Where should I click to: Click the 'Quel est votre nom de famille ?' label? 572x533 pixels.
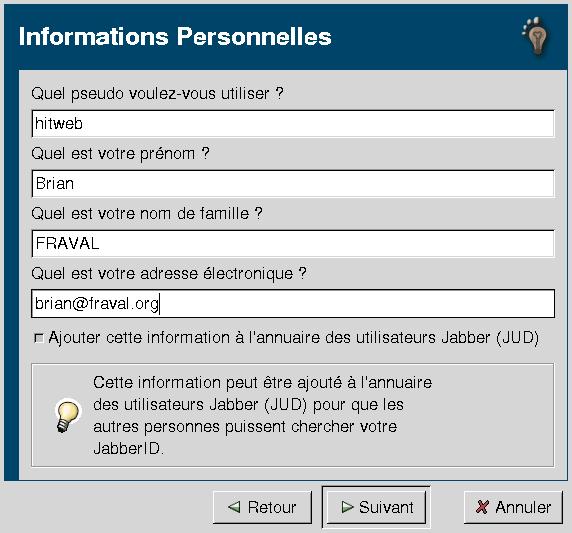(147, 213)
